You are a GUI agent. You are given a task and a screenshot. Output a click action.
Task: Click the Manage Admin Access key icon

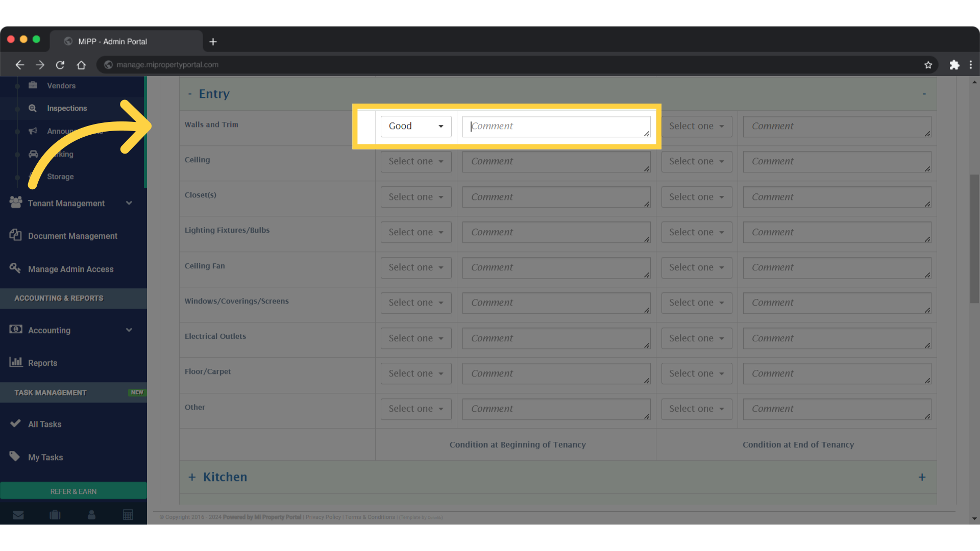click(15, 268)
